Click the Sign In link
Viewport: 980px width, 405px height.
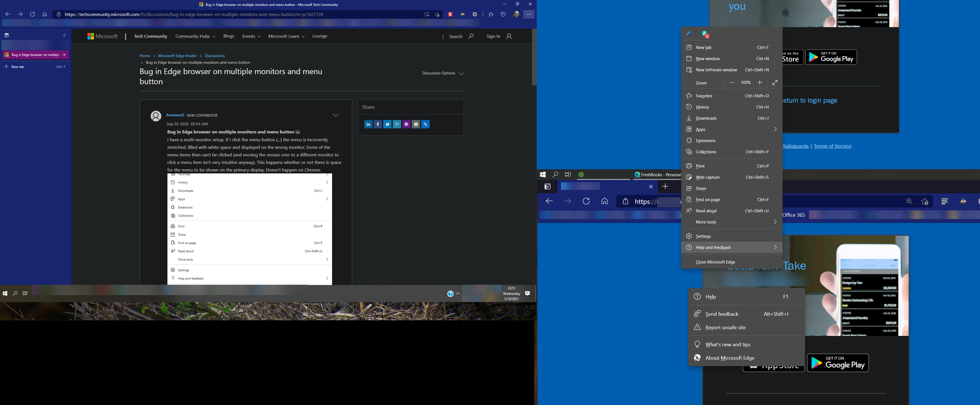pos(493,36)
